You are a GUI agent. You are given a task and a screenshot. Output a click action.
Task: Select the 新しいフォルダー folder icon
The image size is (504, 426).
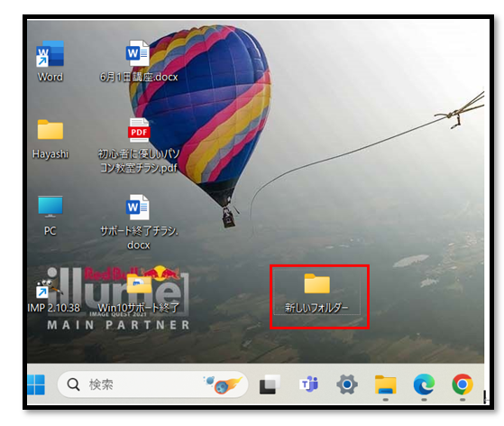[317, 283]
